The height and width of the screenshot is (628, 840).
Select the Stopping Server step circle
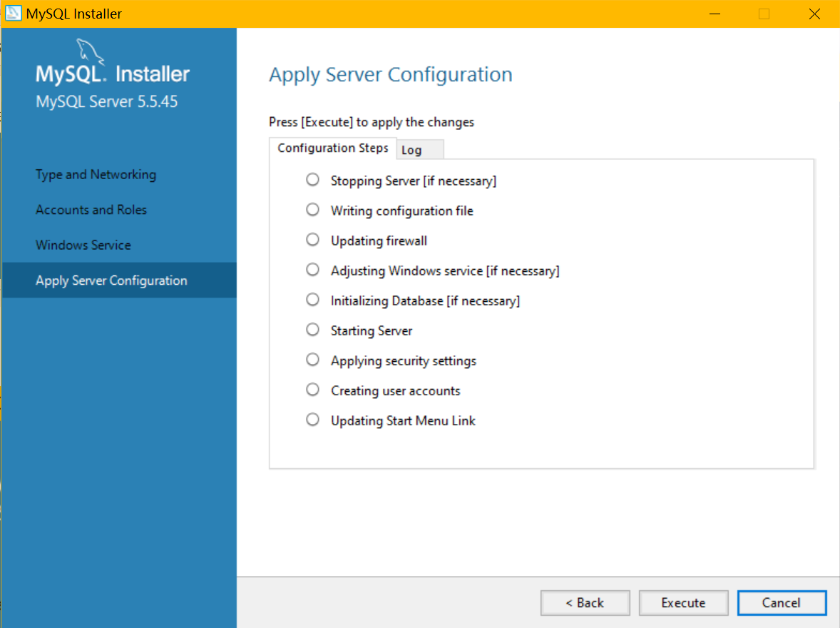[312, 180]
